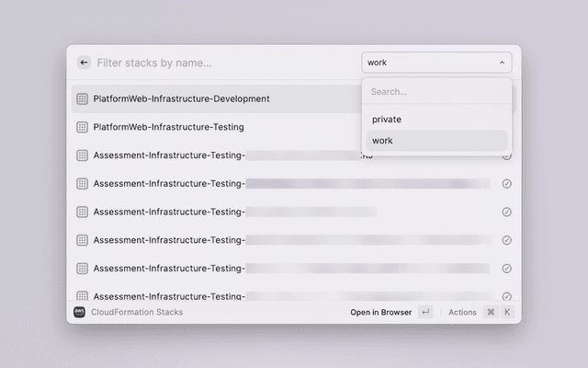Click stack icon of first Assessment-Infrastructure-Testing row
This screenshot has height=368, width=588.
click(x=82, y=155)
